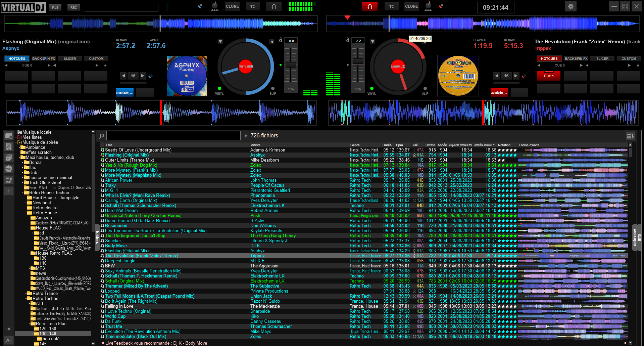The image size is (644, 346).
Task: Click the FILE button
Action: click(55, 7)
